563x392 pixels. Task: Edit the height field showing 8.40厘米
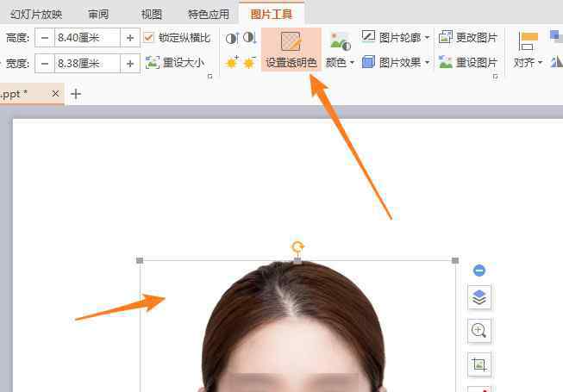point(87,38)
